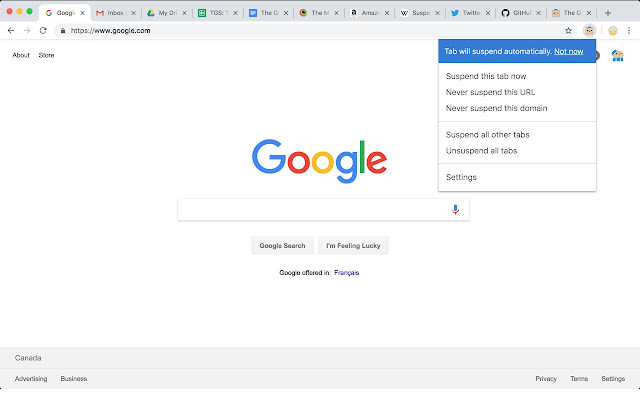Close the Amazon tab

(x=387, y=13)
